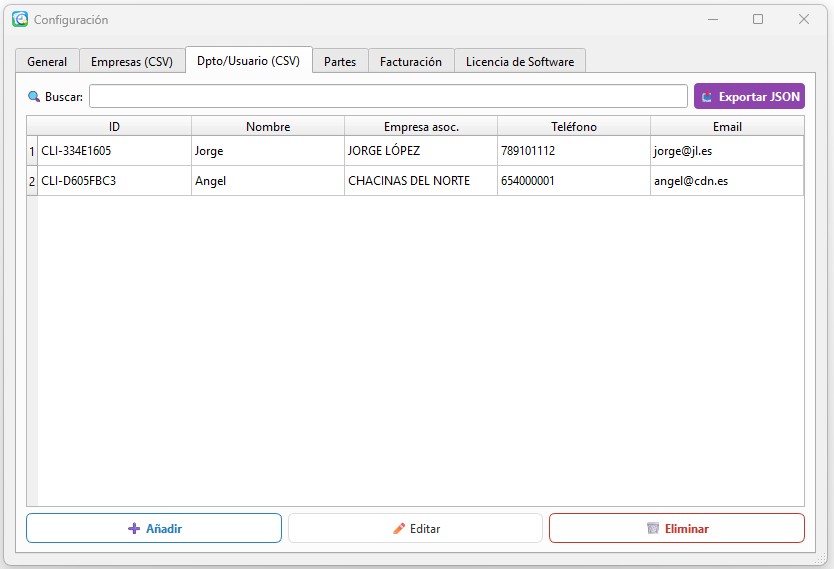Click the Configuración app icon in title bar
834x569 pixels.
point(20,19)
